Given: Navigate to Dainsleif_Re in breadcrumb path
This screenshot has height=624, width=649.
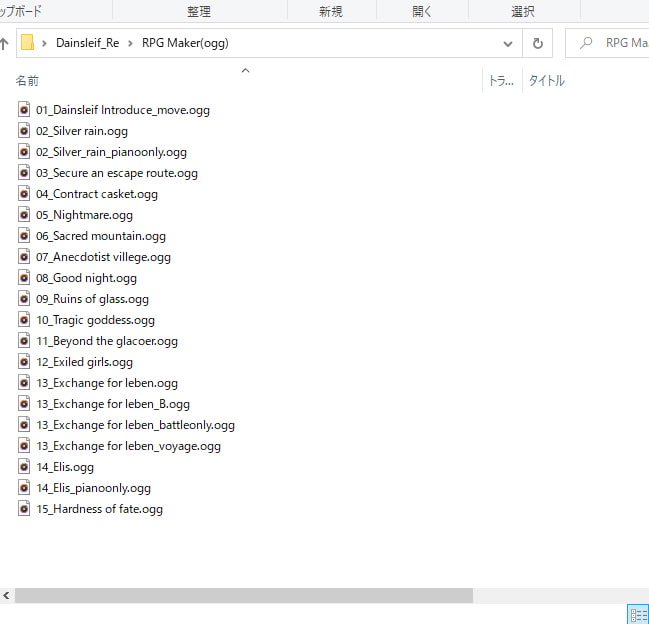Looking at the screenshot, I should click(87, 44).
